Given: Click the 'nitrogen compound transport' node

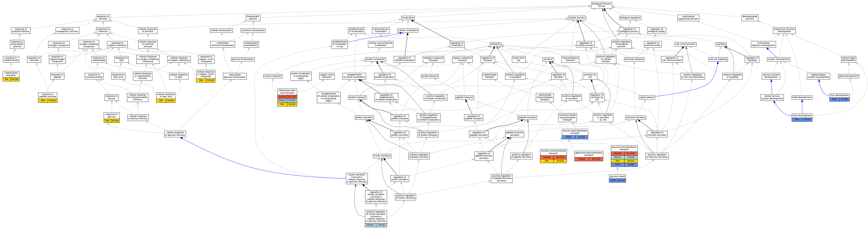Looking at the screenshot, I should point(433,59).
